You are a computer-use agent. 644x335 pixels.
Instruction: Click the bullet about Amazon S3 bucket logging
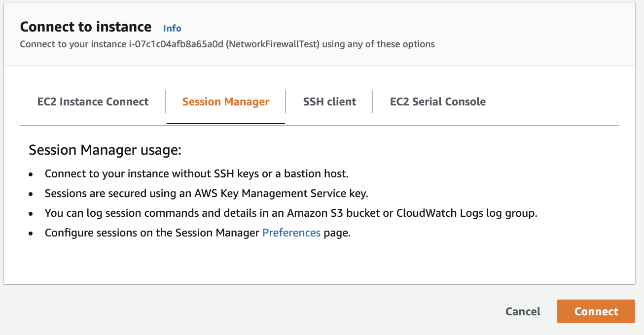click(291, 213)
